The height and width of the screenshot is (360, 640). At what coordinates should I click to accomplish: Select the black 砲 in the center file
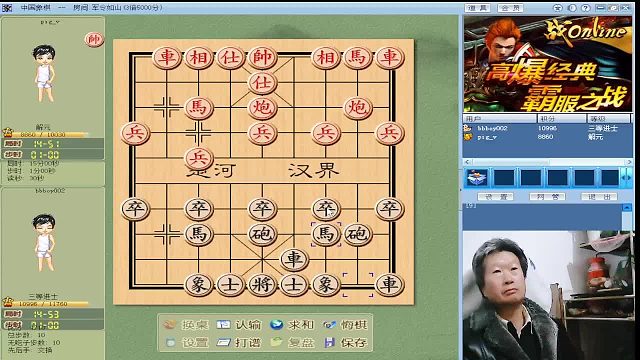pyautogui.click(x=262, y=234)
